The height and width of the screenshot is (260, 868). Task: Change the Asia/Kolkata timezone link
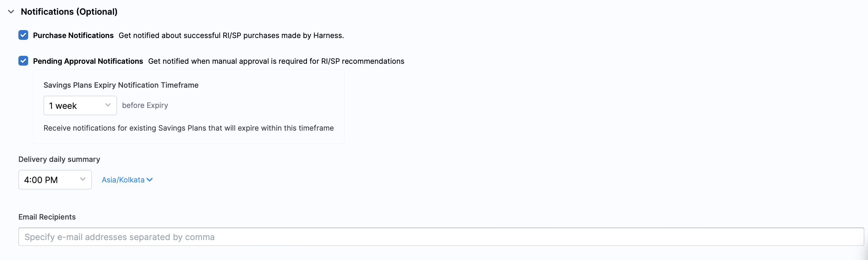click(123, 180)
